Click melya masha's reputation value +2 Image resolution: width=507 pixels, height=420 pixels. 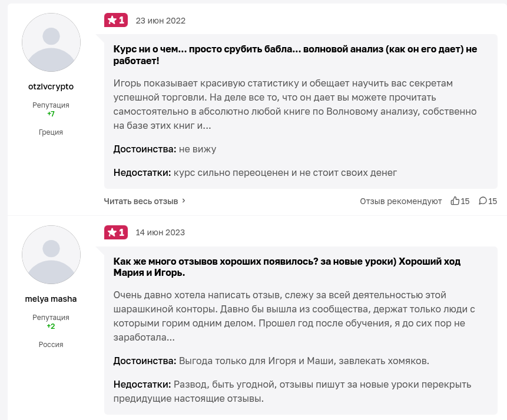pyautogui.click(x=51, y=326)
